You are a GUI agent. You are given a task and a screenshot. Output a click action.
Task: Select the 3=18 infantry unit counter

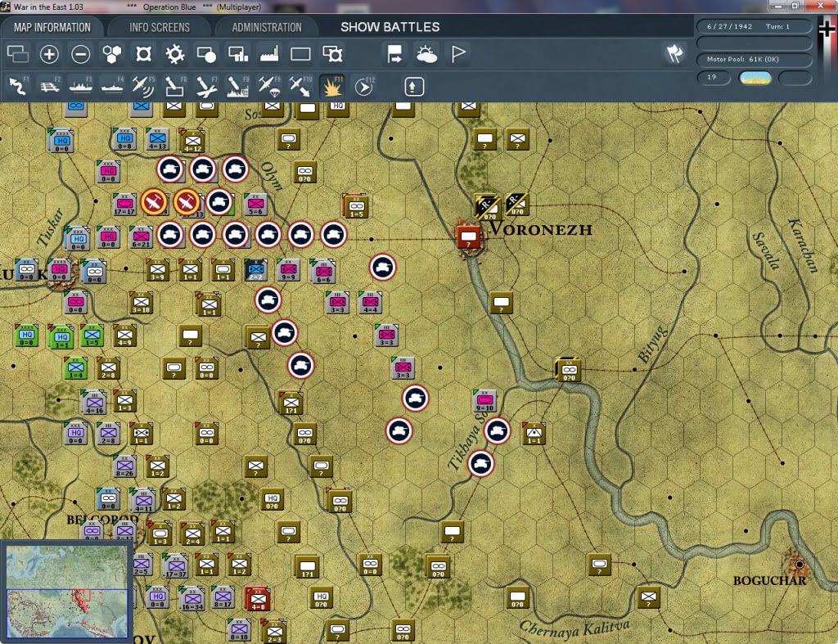pyautogui.click(x=141, y=303)
